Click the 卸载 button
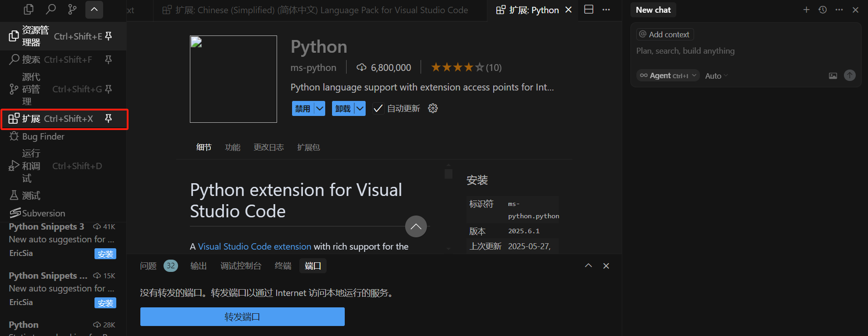This screenshot has width=868, height=336. pyautogui.click(x=343, y=109)
